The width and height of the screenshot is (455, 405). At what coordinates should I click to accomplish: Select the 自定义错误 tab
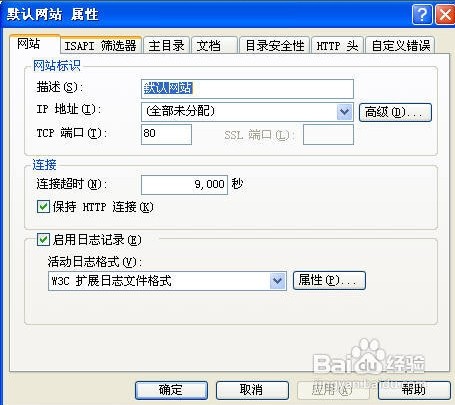(x=400, y=46)
